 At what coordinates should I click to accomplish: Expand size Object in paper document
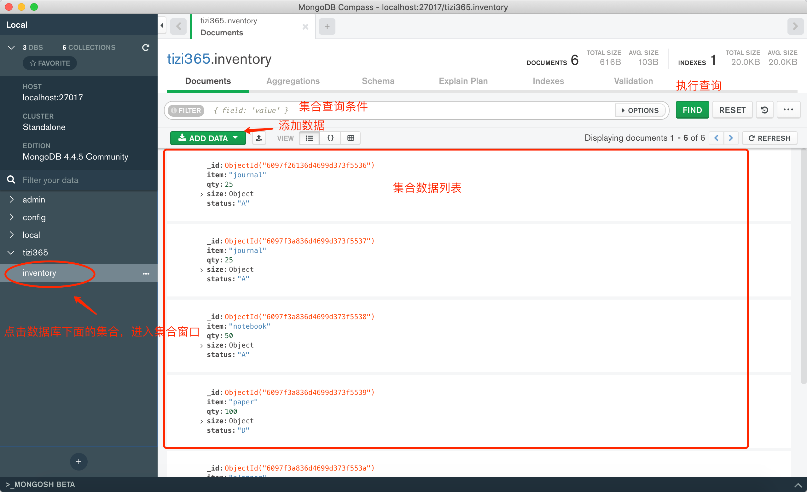(x=202, y=421)
